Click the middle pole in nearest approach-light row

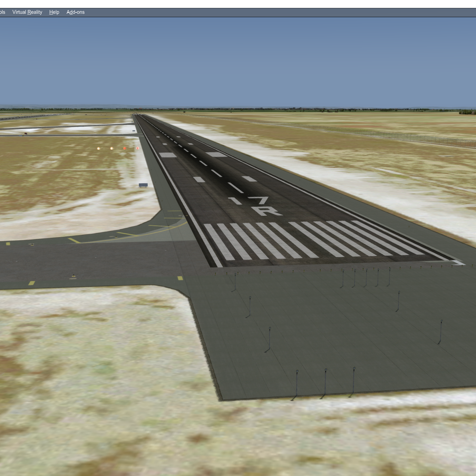point(325,382)
